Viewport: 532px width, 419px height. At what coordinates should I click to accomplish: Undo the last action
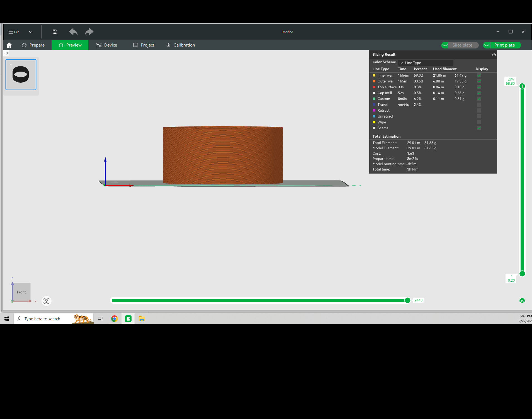point(73,32)
